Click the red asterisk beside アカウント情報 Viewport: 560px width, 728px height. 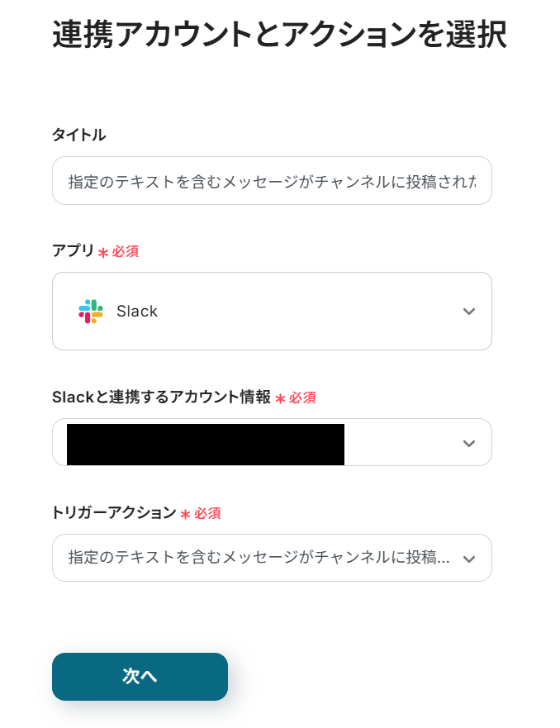tap(280, 399)
